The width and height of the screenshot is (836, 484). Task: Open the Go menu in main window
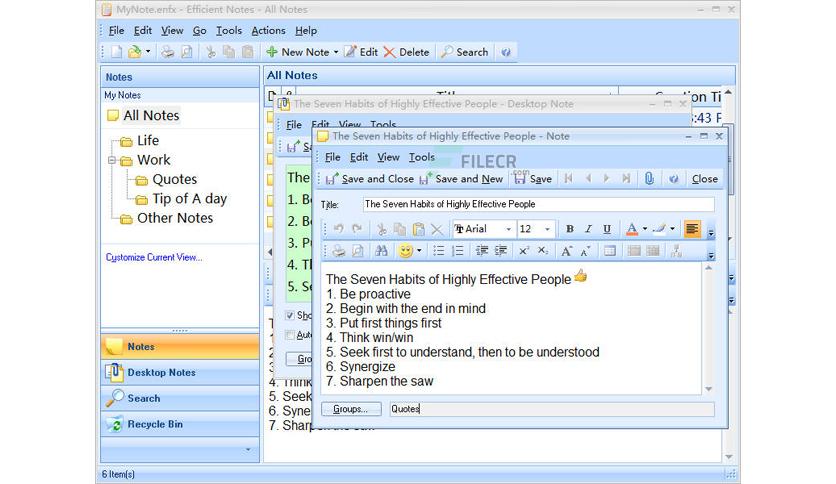click(x=199, y=31)
